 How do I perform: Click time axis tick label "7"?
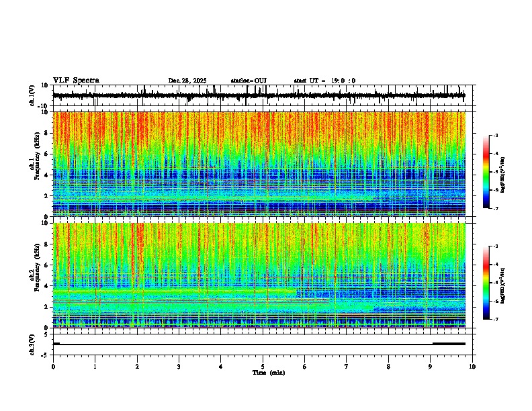[x=347, y=367]
